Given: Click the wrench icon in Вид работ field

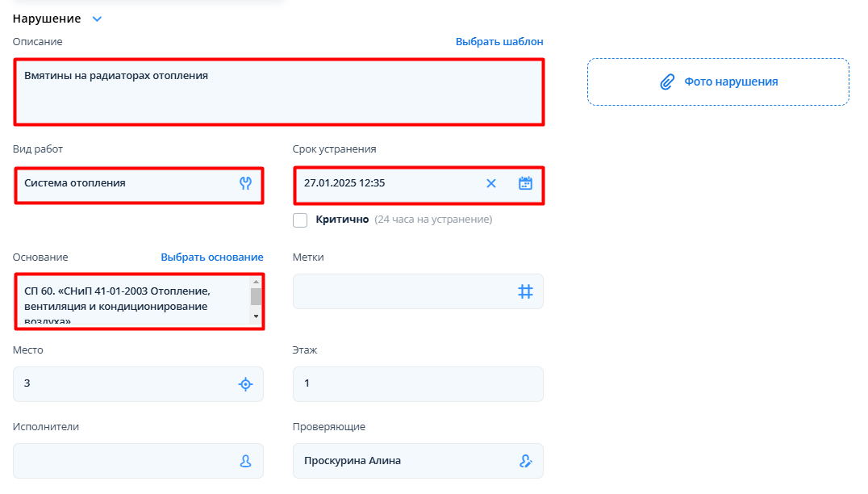Looking at the screenshot, I should click(x=246, y=183).
